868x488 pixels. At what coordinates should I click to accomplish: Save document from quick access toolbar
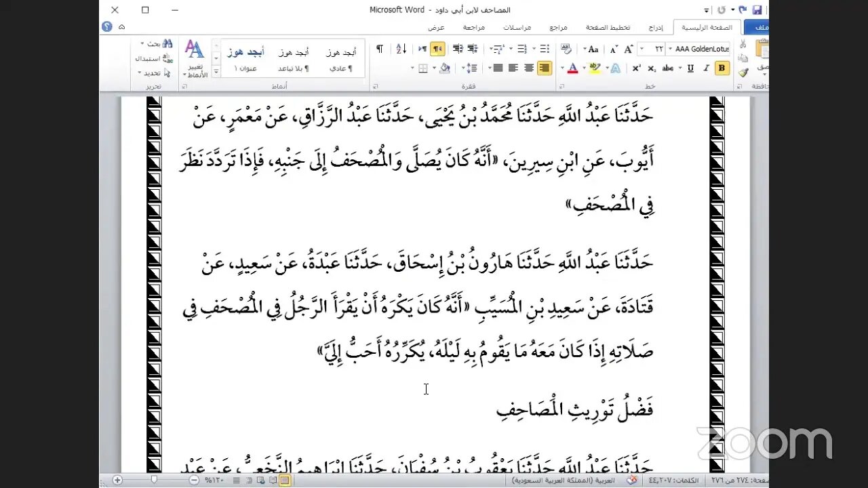(757, 10)
